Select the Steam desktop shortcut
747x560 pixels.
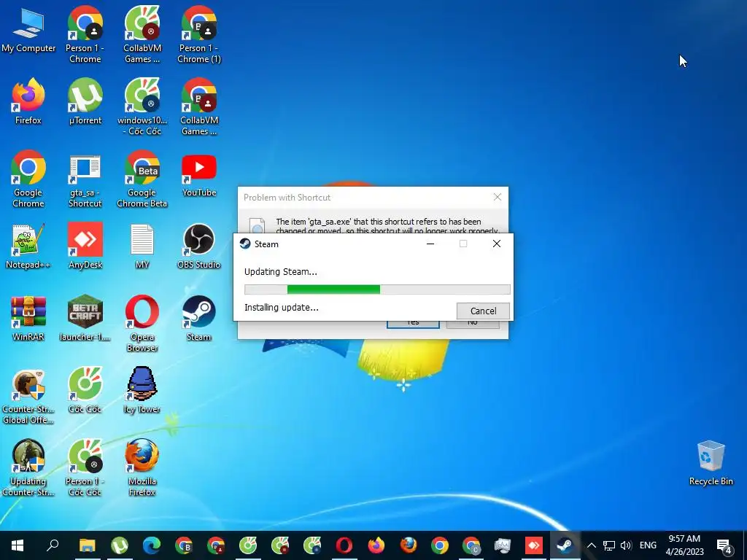tap(199, 319)
